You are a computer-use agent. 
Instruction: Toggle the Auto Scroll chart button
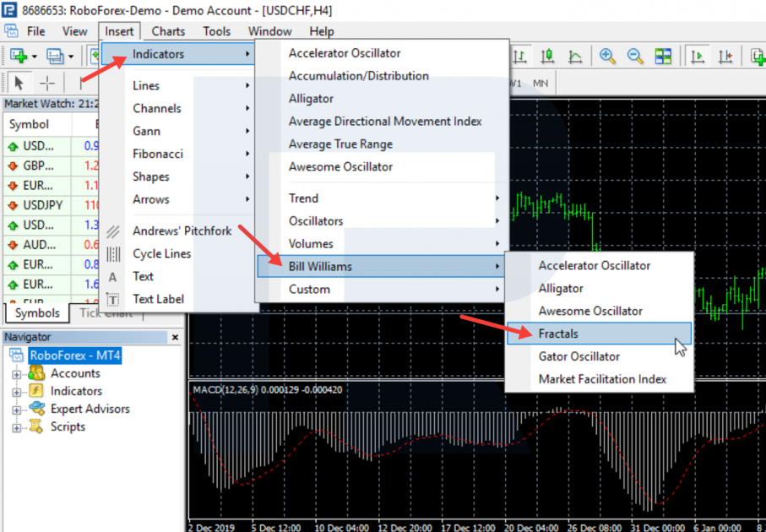coord(698,57)
